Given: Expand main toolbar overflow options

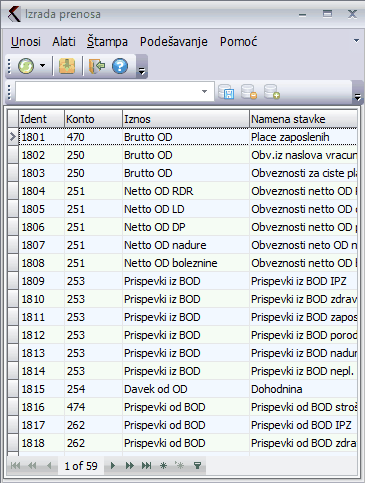Looking at the screenshot, I should [142, 71].
